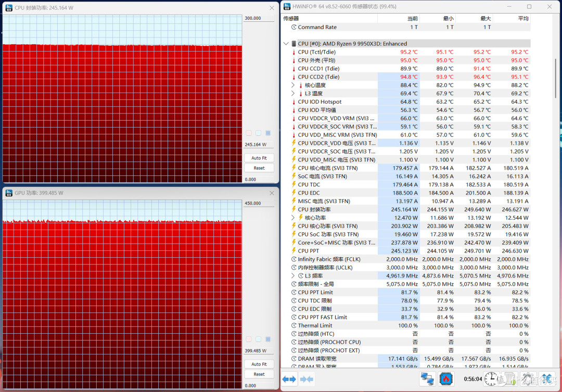
Task: Expand the L3 温度 tree row
Action: click(293, 93)
